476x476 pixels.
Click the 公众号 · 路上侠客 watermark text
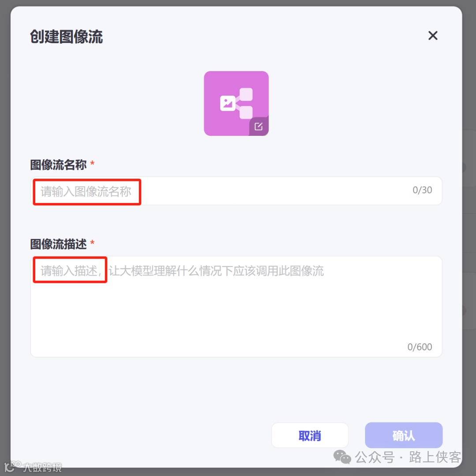(408, 457)
